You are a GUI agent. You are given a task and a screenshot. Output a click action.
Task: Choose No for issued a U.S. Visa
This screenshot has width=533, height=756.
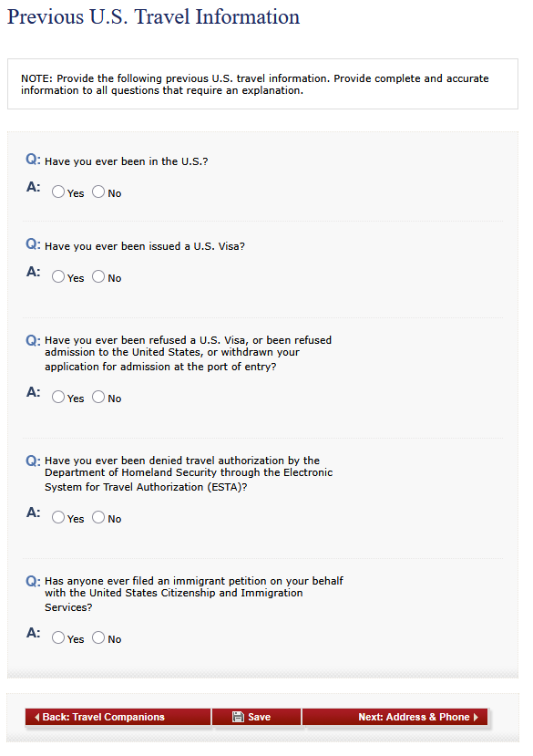[98, 276]
